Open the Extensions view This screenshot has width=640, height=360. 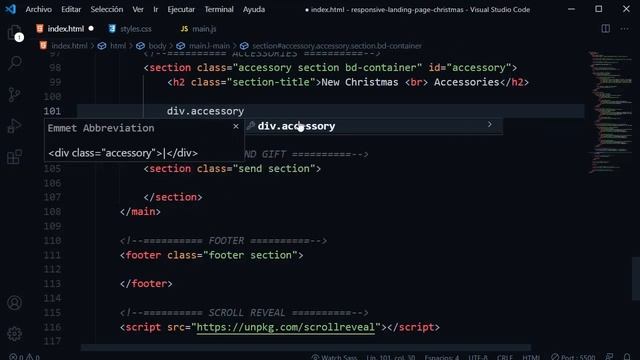[x=15, y=157]
